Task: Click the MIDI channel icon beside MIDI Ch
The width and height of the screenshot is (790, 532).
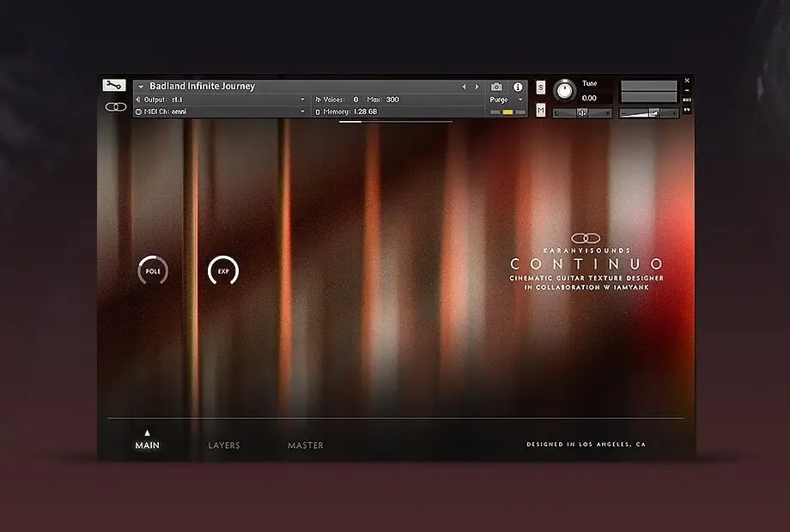Action: click(138, 112)
